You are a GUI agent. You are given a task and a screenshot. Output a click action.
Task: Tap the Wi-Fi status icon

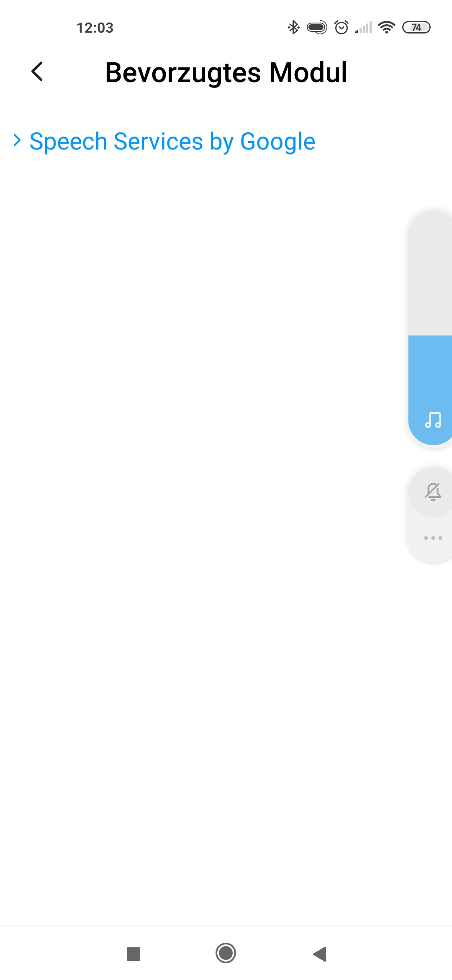(x=386, y=27)
